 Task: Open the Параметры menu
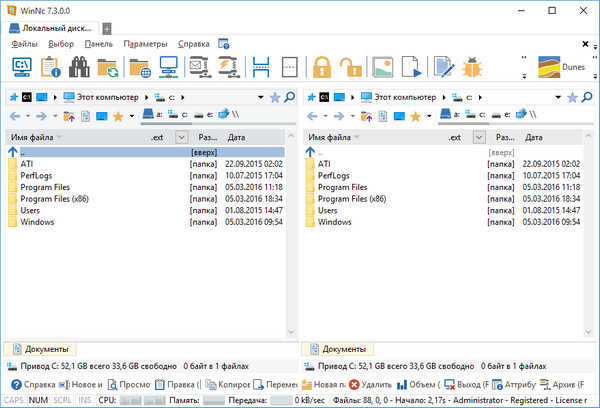146,44
